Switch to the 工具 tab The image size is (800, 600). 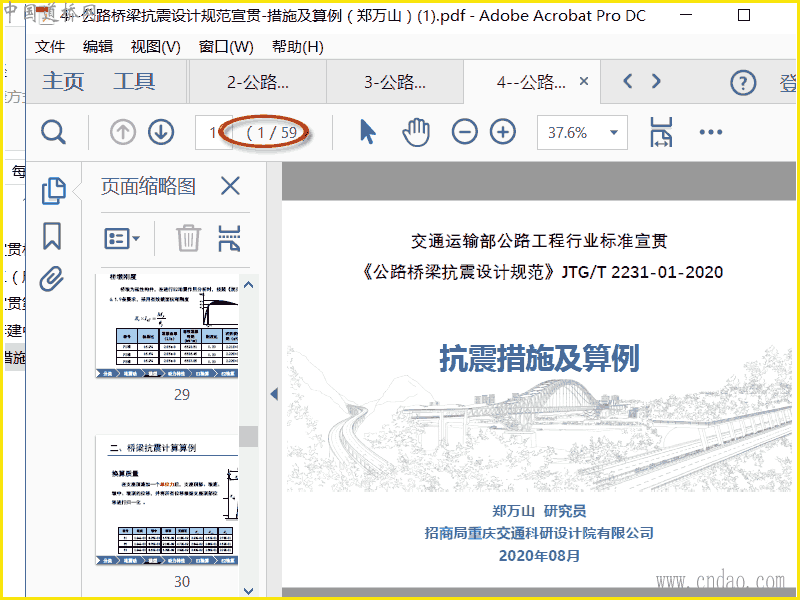pos(134,82)
